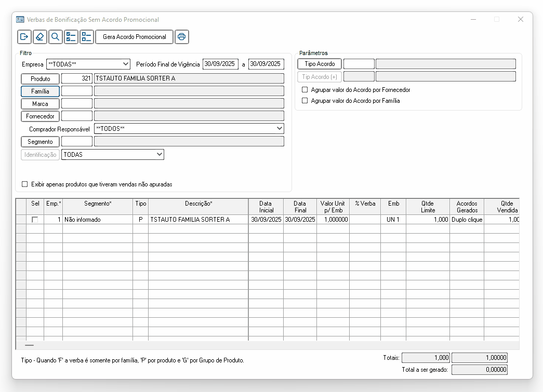Click the grid horizontal scrollbar thumb
The width and height of the screenshot is (543, 392).
[x=30, y=345]
